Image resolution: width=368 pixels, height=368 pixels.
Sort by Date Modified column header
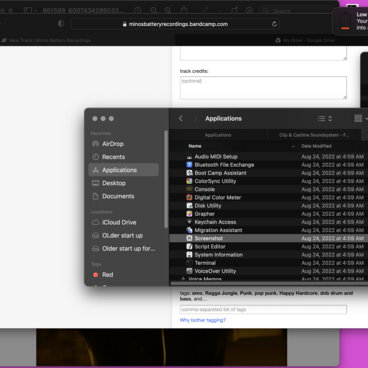point(316,146)
